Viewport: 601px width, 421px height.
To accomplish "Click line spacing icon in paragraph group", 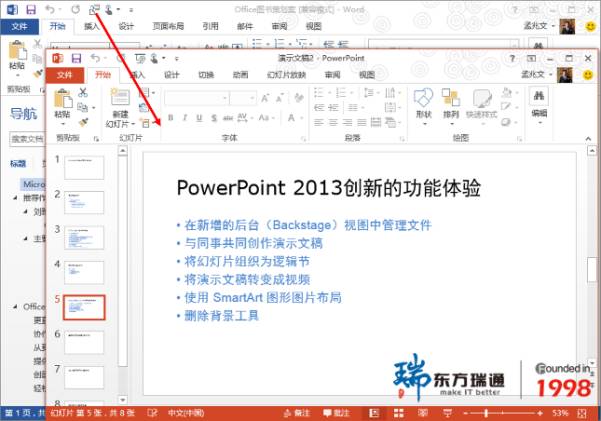I will click(371, 92).
